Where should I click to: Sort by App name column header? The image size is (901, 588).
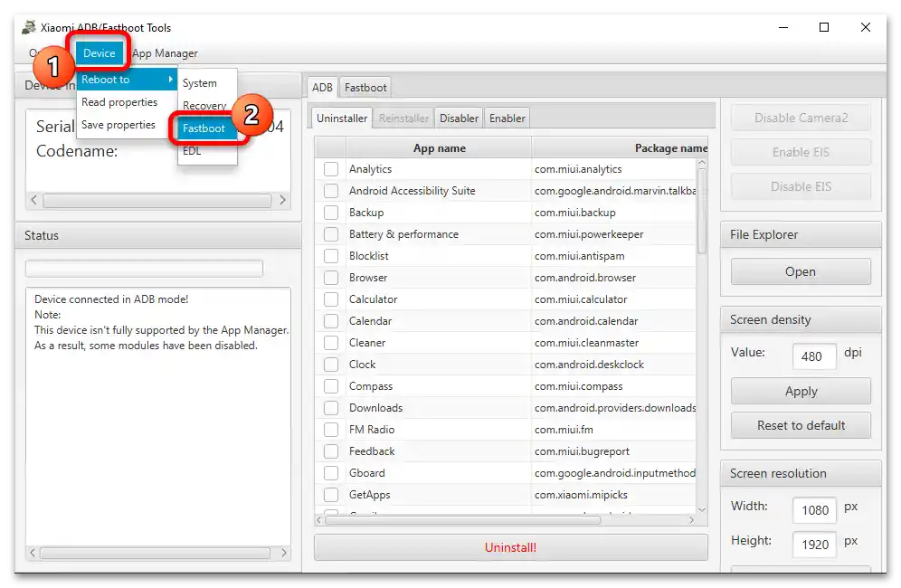click(x=439, y=148)
